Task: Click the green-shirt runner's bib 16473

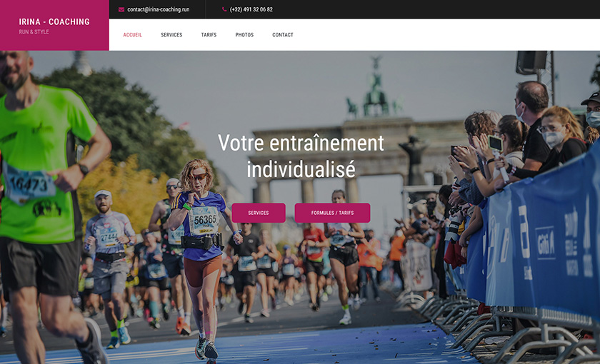Action: (28, 184)
